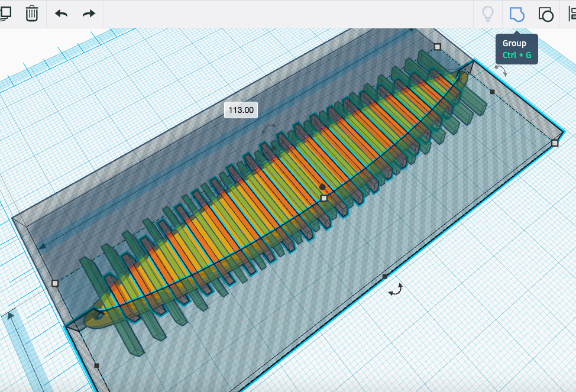Redo the undone action
This screenshot has width=576, height=392.
[89, 14]
